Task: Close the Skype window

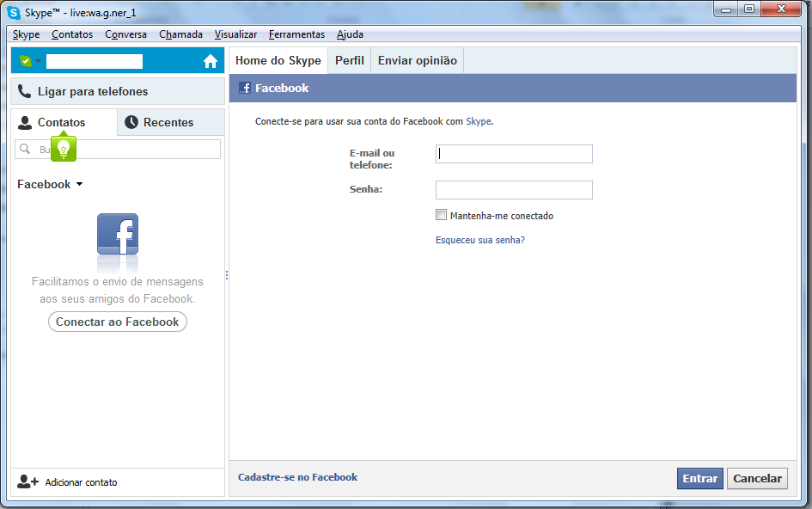Action: (781, 9)
